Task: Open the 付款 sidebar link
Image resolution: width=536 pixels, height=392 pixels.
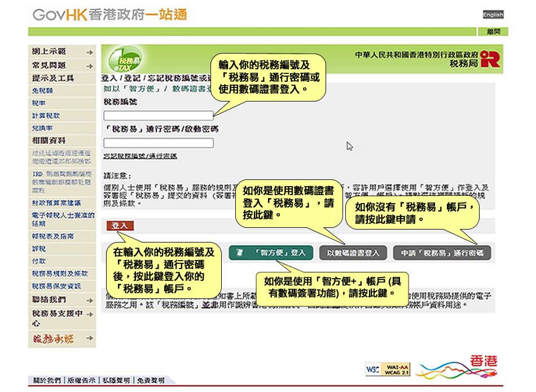Action: (x=38, y=261)
